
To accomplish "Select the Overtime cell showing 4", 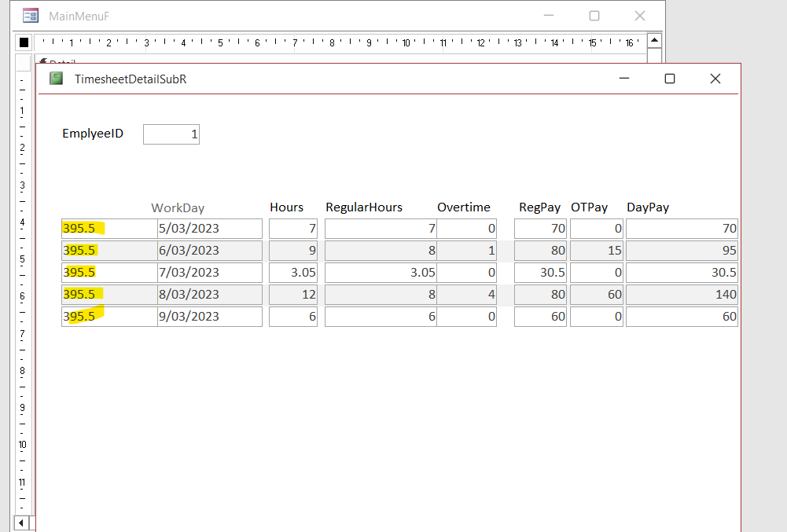I will (466, 295).
